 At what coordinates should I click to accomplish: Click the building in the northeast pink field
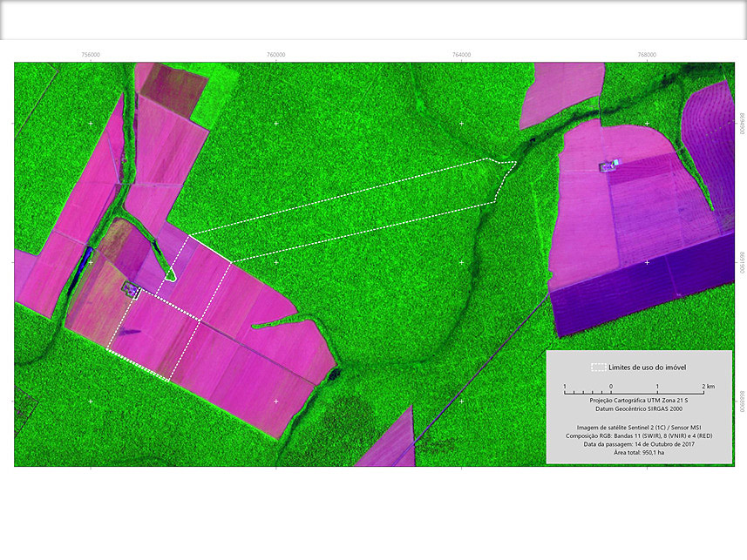(x=608, y=165)
